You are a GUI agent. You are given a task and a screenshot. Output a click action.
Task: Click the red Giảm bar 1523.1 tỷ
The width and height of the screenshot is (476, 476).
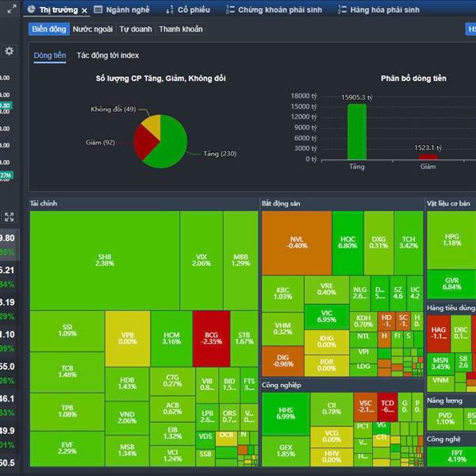point(428,157)
